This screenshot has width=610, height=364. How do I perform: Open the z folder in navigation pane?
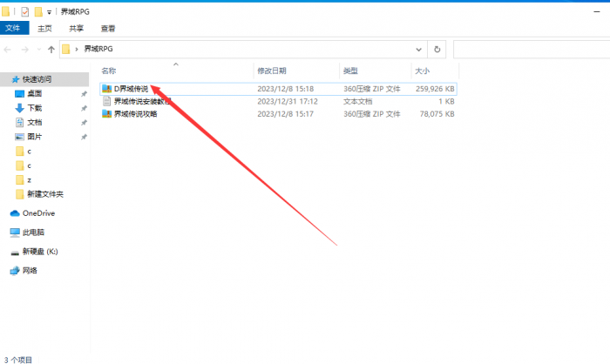tap(29, 179)
